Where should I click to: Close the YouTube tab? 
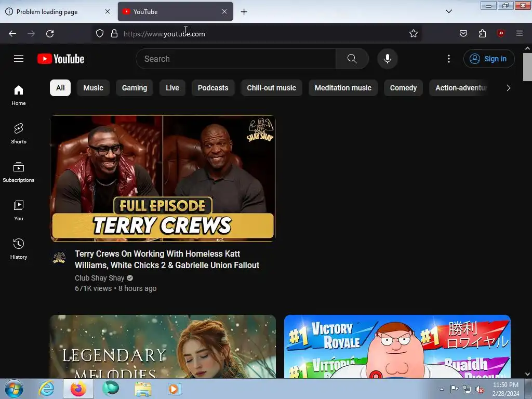pos(224,11)
